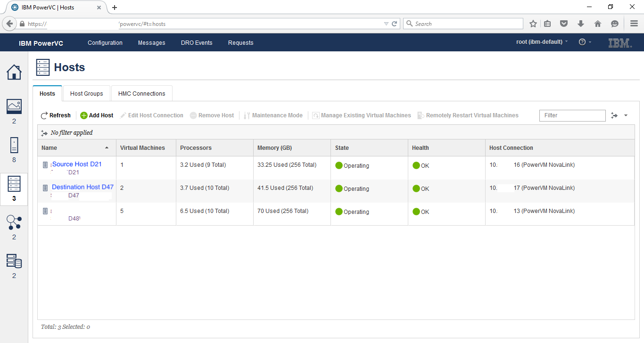
Task: Expand the filter options dropdown arrow
Action: coord(626,115)
